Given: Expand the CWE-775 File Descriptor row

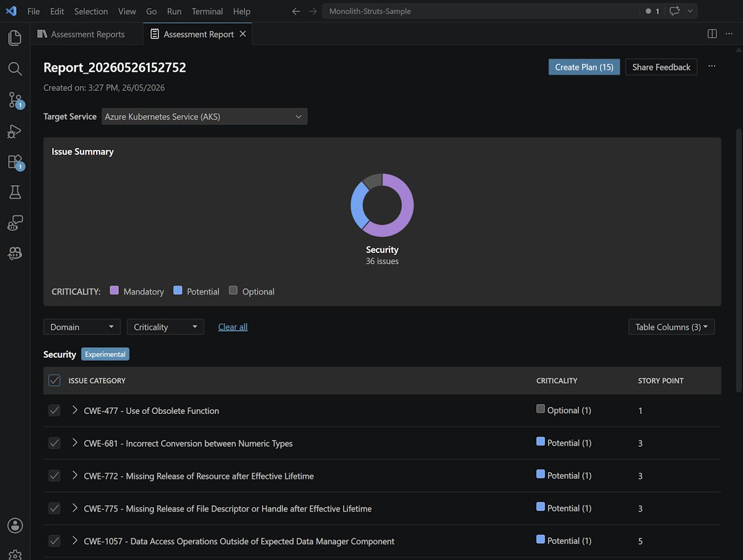Looking at the screenshot, I should point(75,509).
